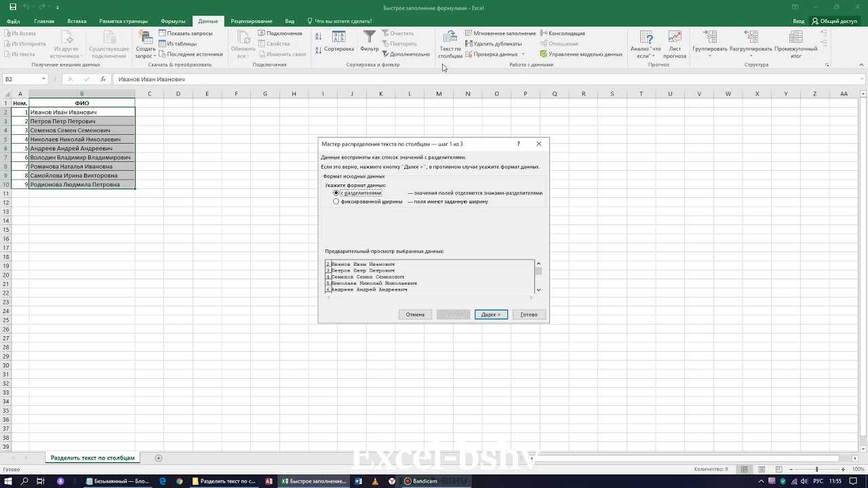Screen dimensions: 868x488
Task: Click What-If Analysis (Анализ что если)
Action: [646, 44]
